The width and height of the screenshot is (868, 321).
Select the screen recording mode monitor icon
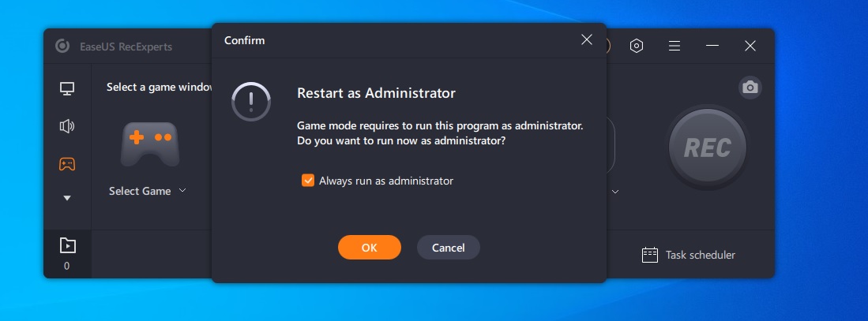(67, 88)
